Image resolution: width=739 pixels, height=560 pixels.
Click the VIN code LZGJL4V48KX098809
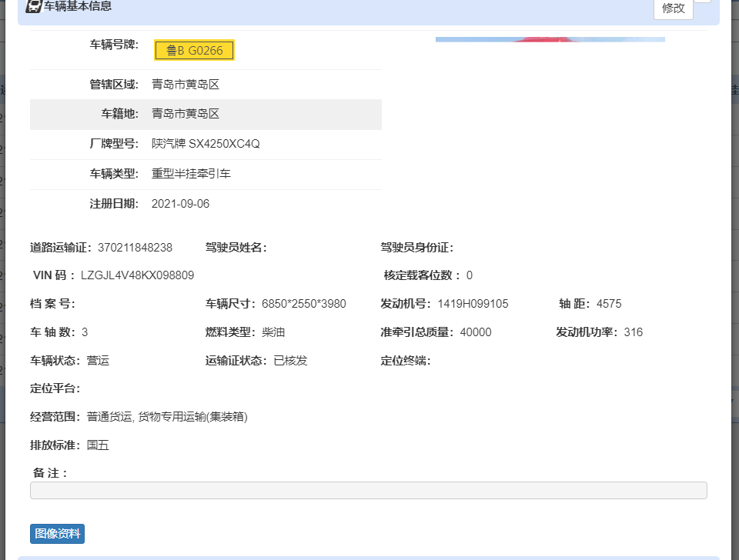tap(137, 275)
